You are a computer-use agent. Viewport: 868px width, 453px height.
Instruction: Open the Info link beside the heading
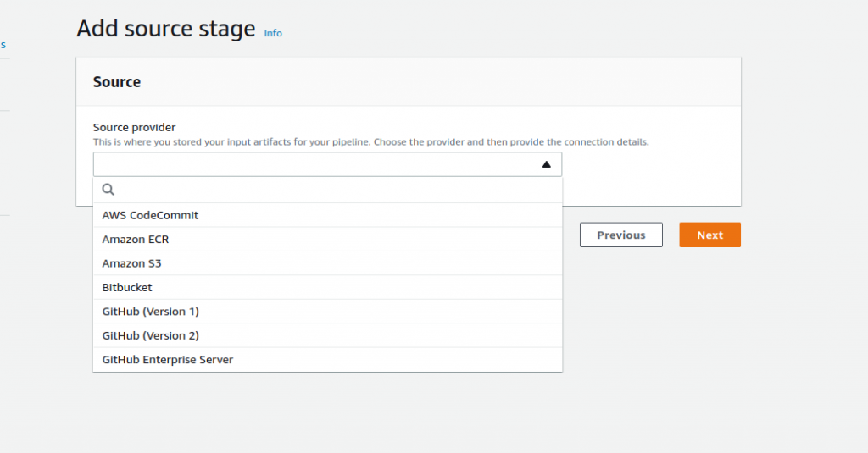[x=273, y=33]
